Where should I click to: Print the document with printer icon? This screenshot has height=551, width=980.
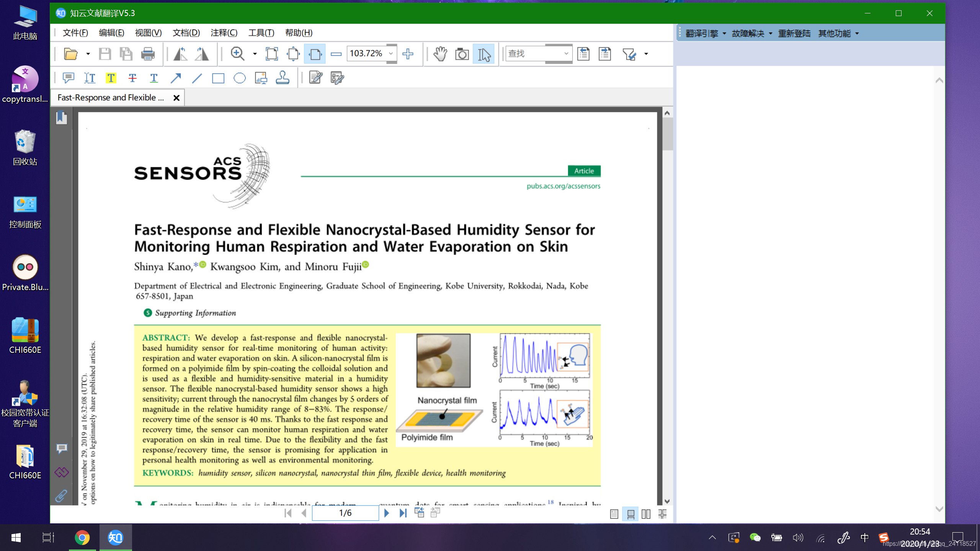tap(148, 54)
